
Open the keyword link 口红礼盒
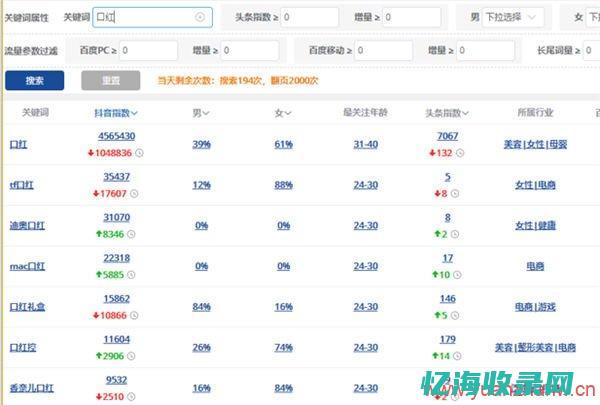point(27,307)
